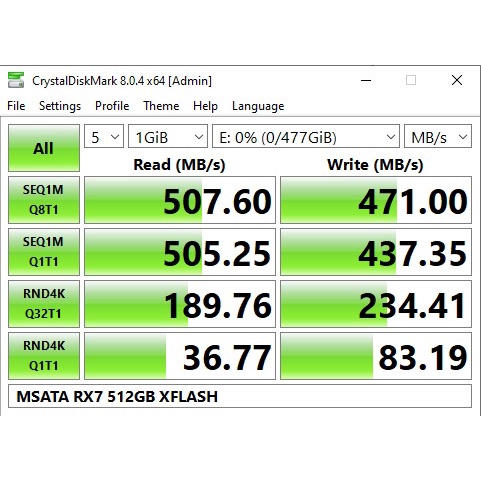Viewport: 481px width, 481px height.
Task: Click the CrystalDiskMark app icon in title bar
Action: [16, 80]
